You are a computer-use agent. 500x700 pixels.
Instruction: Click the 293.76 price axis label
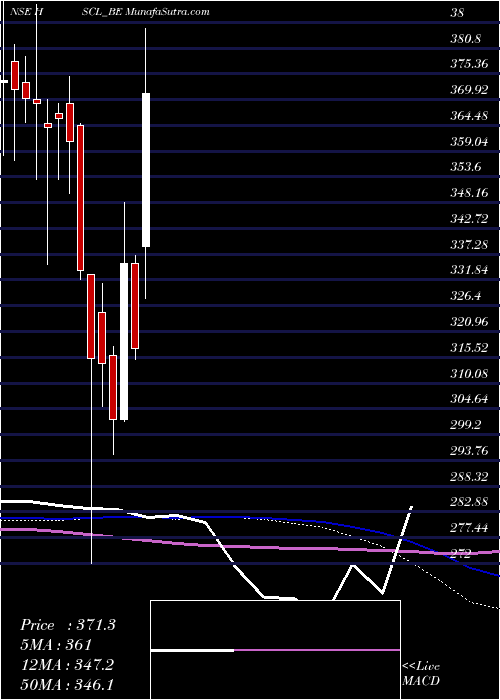pyautogui.click(x=469, y=451)
